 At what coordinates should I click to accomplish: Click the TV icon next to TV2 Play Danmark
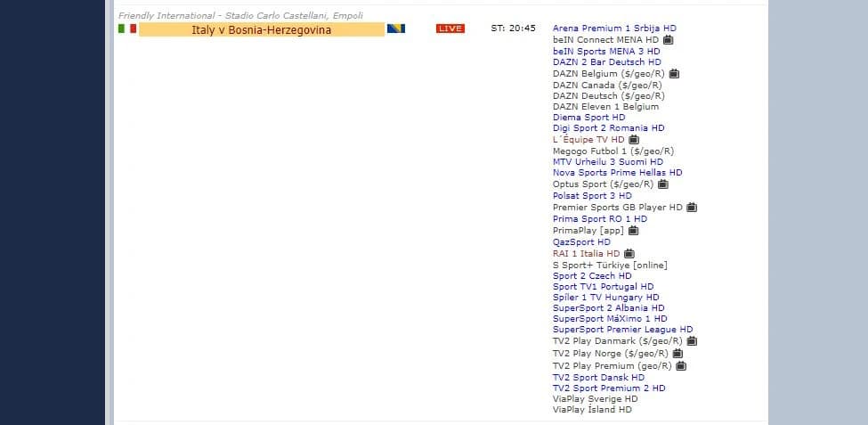pos(692,341)
